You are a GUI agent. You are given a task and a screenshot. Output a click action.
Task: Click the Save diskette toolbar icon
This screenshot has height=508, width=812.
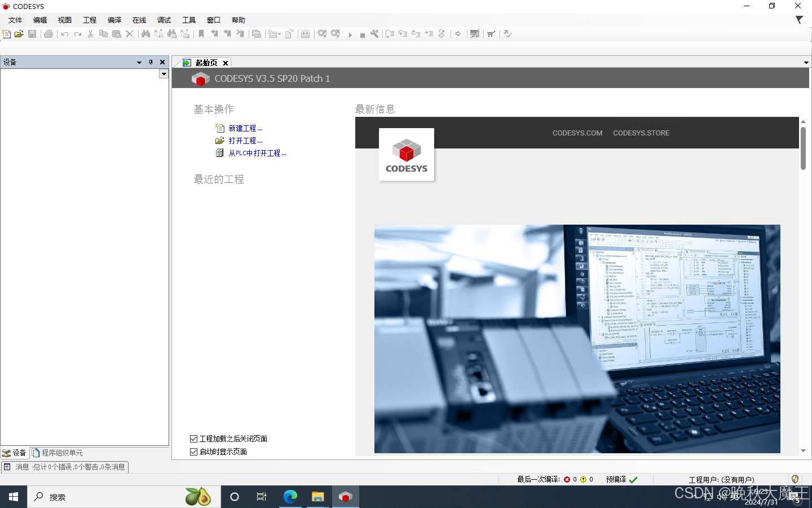(32, 34)
